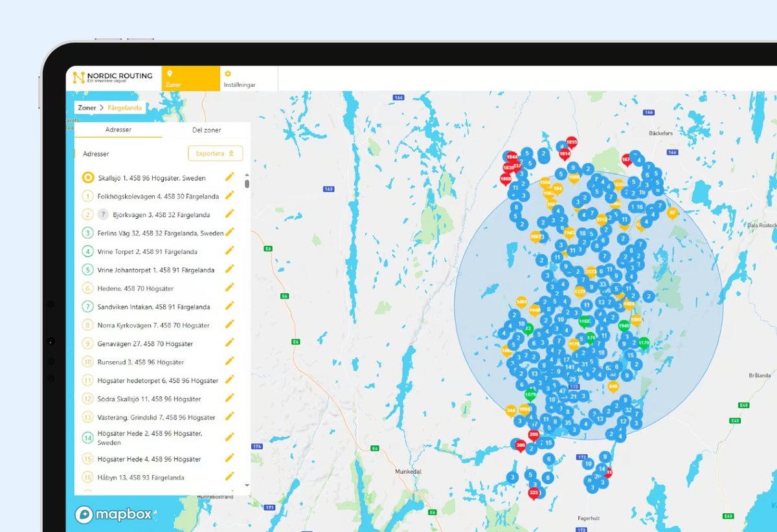Click the green map pin labeled 1940
The image size is (777, 532).
click(x=624, y=326)
